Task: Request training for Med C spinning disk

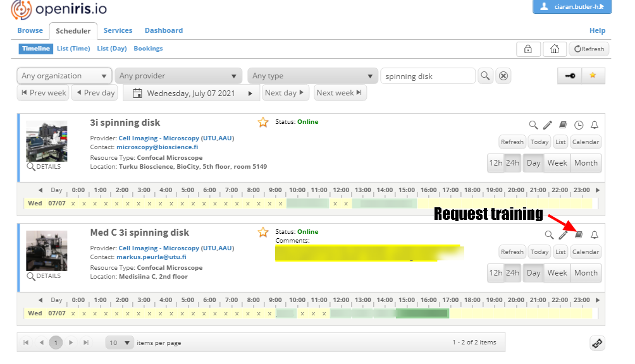Action: point(579,234)
